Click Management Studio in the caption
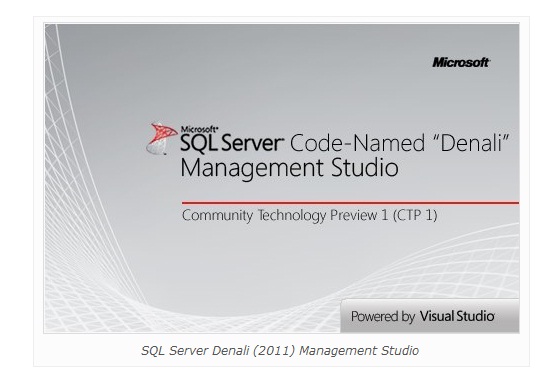The width and height of the screenshot is (556, 383). (359, 350)
